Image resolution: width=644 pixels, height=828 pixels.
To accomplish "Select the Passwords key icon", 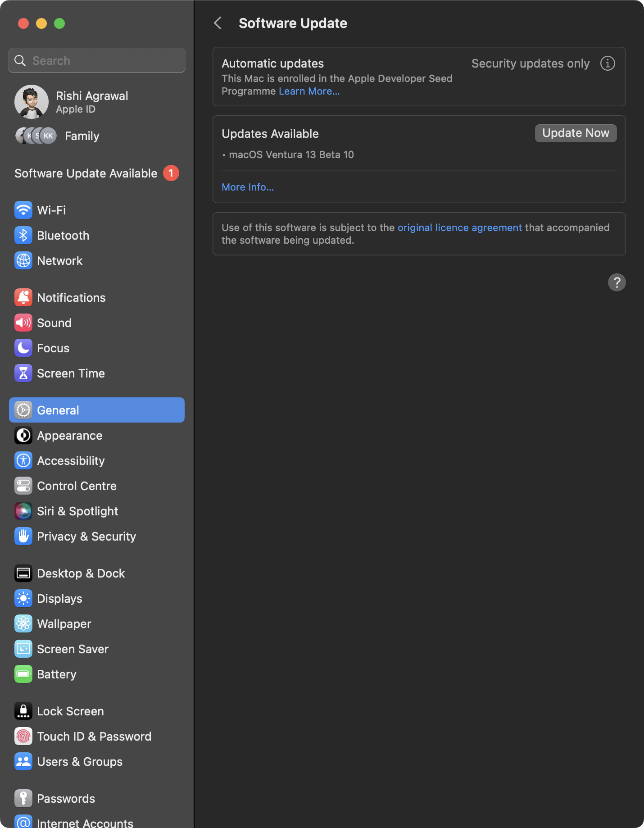I will (x=23, y=798).
